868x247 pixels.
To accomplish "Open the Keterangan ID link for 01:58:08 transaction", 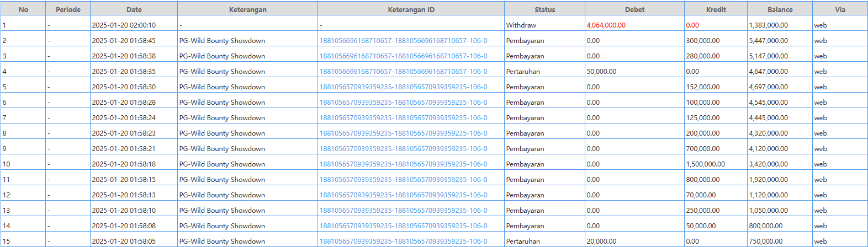I will click(x=403, y=226).
